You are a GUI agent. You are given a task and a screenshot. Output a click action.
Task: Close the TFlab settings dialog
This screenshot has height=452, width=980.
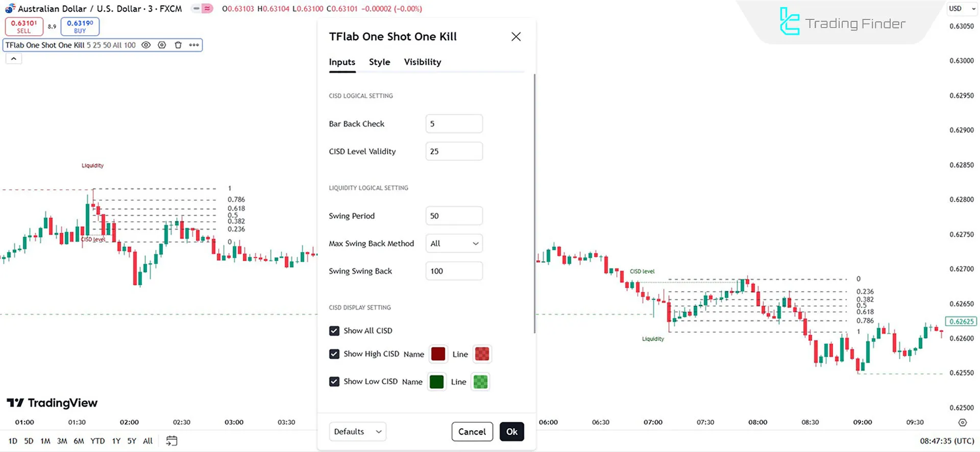pyautogui.click(x=516, y=37)
